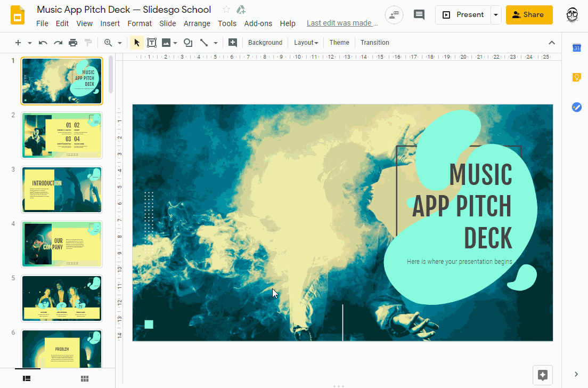The width and height of the screenshot is (588, 388).
Task: Undo the last action
Action: point(43,42)
